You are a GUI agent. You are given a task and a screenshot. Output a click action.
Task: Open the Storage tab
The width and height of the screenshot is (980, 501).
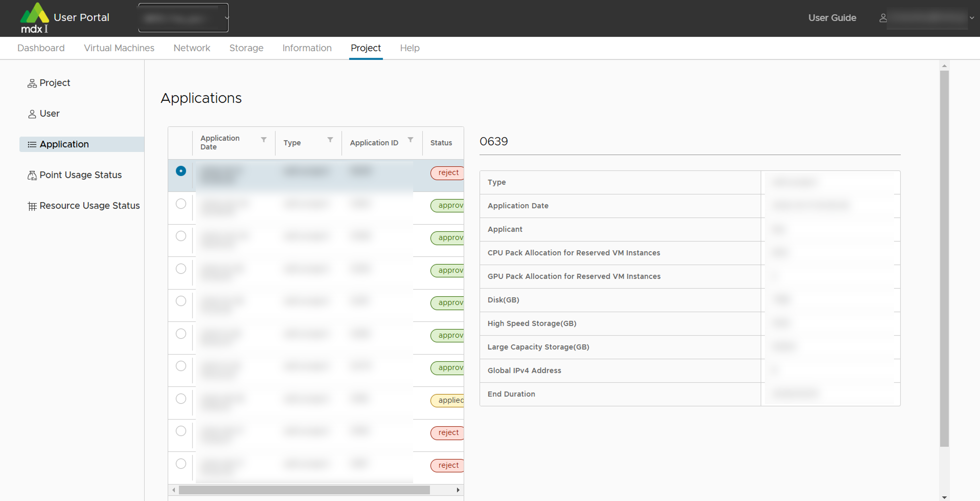[x=246, y=48]
